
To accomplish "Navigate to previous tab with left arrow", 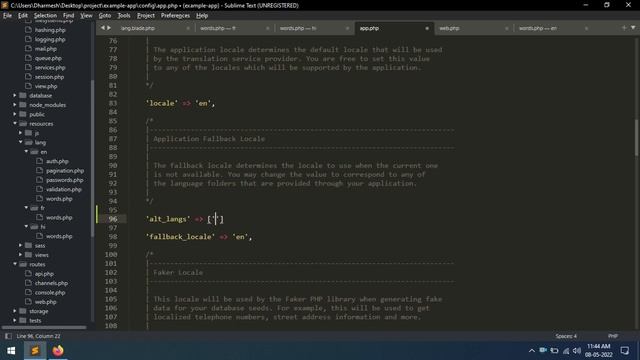I will (102, 28).
